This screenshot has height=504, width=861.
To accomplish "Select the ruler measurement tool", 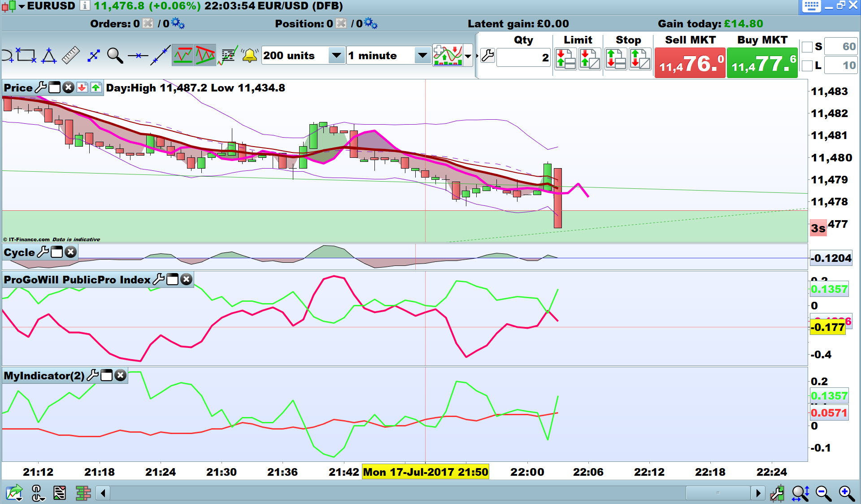I will 70,56.
